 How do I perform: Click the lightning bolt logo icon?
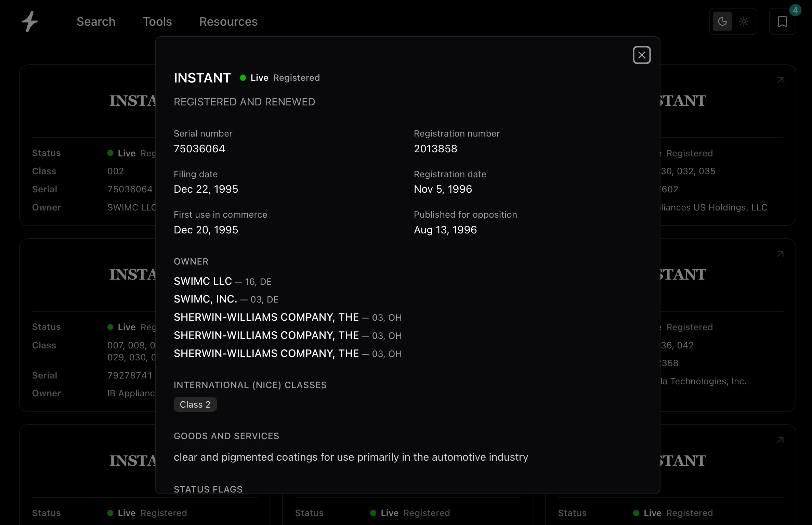point(30,21)
